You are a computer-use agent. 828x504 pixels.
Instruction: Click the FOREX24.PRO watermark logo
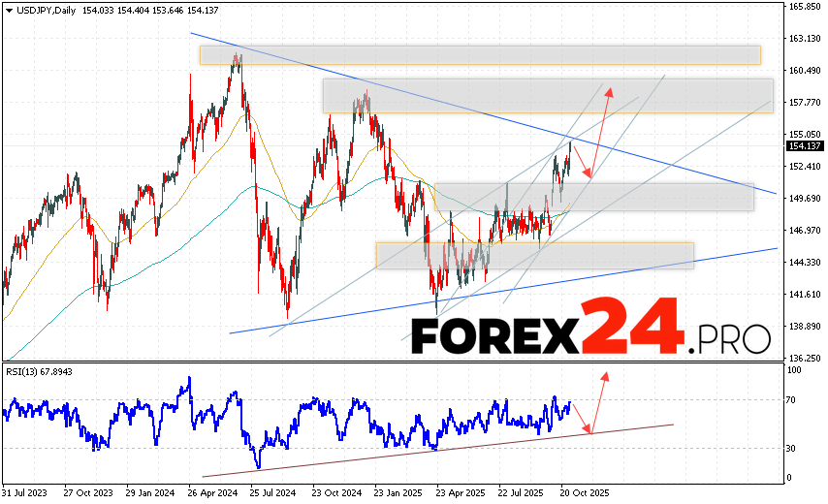tap(590, 336)
